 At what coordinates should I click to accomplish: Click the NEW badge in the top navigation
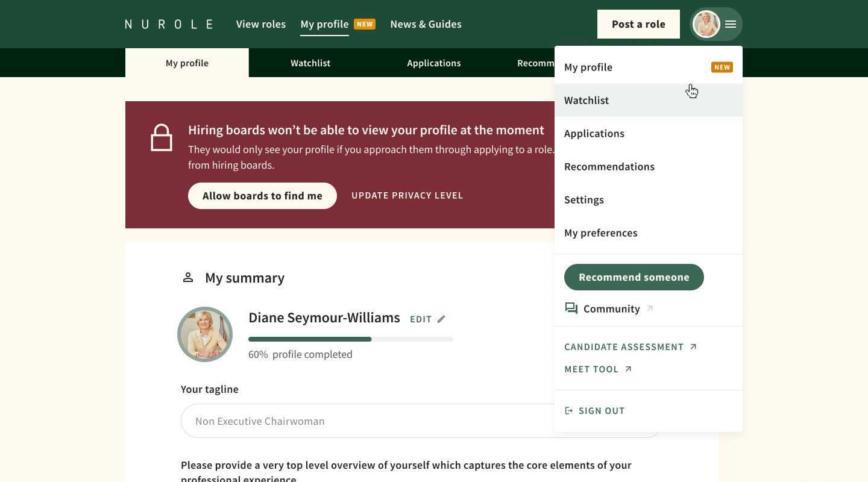click(365, 24)
